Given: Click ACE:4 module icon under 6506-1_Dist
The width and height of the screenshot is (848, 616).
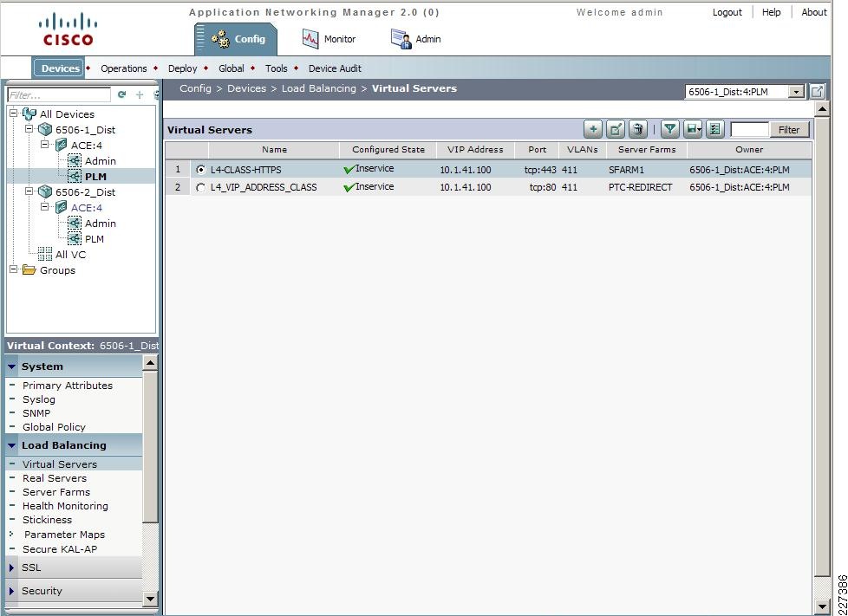Looking at the screenshot, I should coord(61,145).
